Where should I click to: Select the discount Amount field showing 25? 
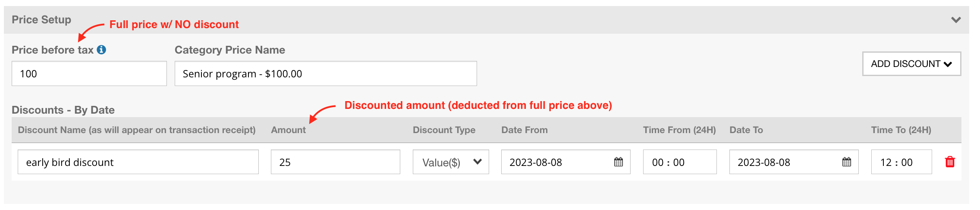pos(335,162)
